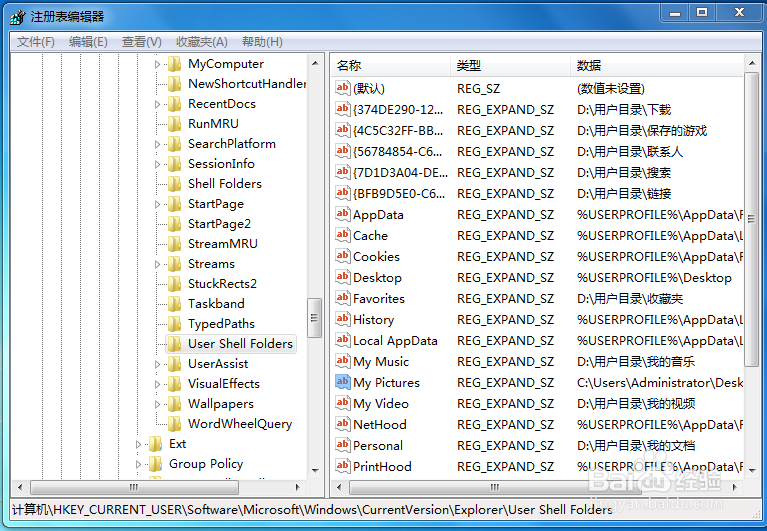This screenshot has height=531, width=767.
Task: Click the string icon of My Video value
Action: 342,403
